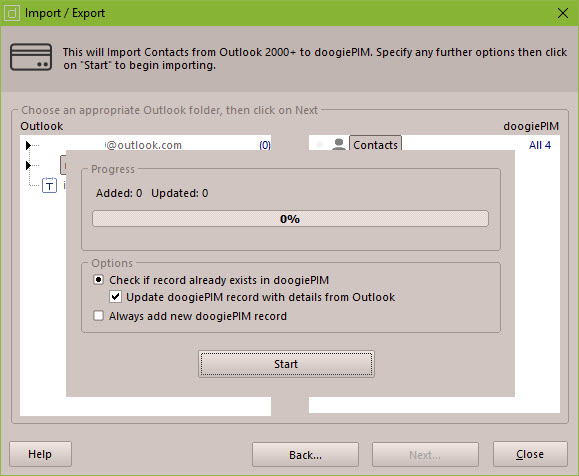
Task: Uncheck 'Update doogiePIM record with details from Outlook'
Action: pos(115,297)
